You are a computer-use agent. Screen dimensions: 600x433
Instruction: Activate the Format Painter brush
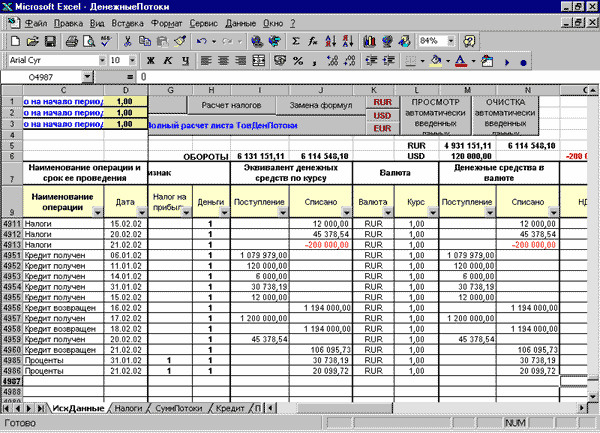tap(180, 41)
